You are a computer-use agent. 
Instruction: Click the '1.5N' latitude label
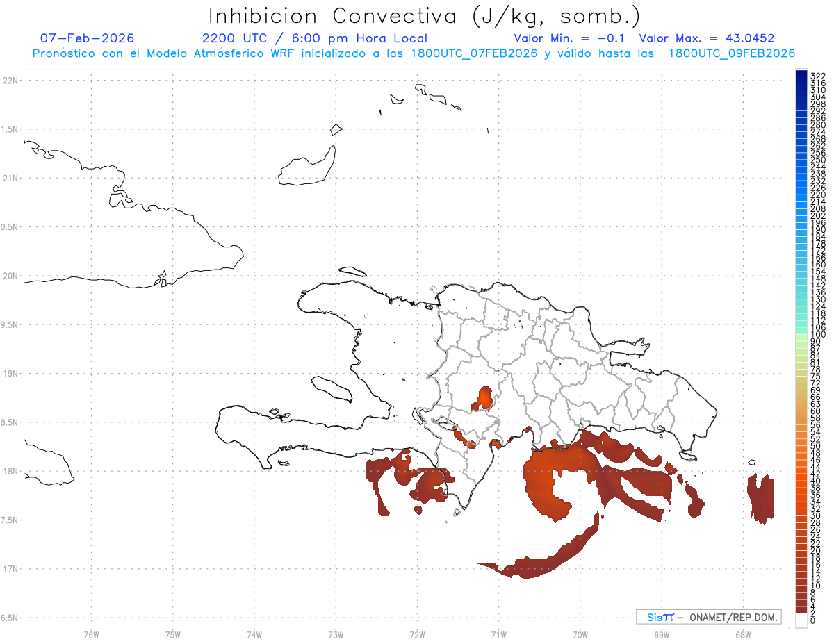pyautogui.click(x=9, y=130)
